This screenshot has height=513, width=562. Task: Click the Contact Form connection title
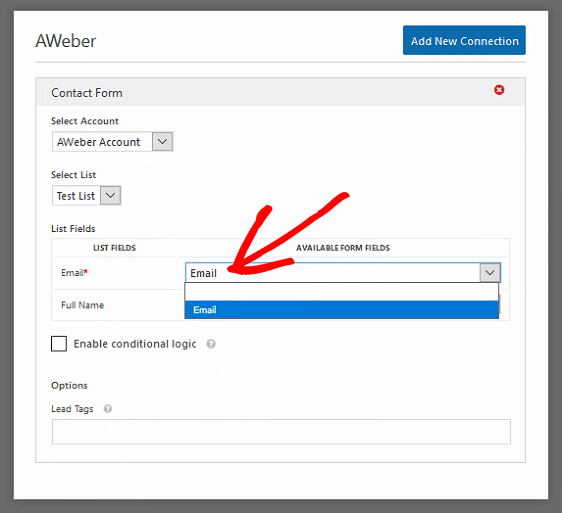point(87,93)
